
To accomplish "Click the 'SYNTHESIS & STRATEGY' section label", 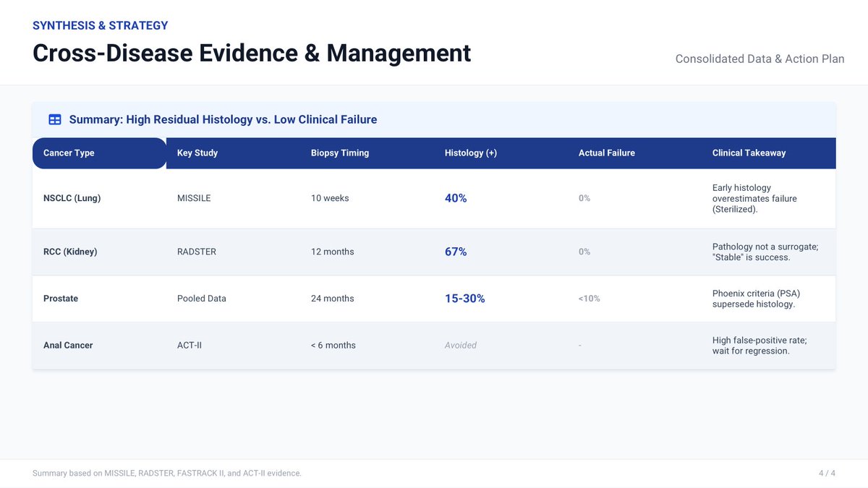I will pos(101,25).
